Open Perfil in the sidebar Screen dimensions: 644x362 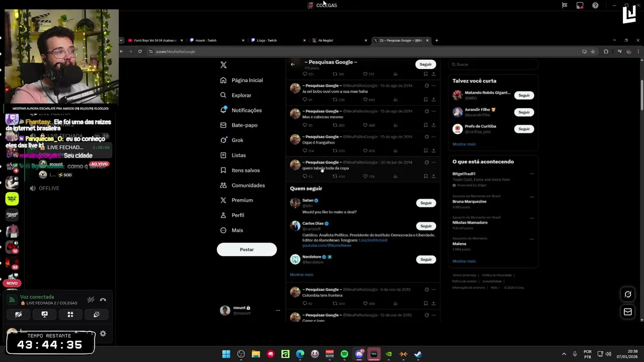pos(232,215)
